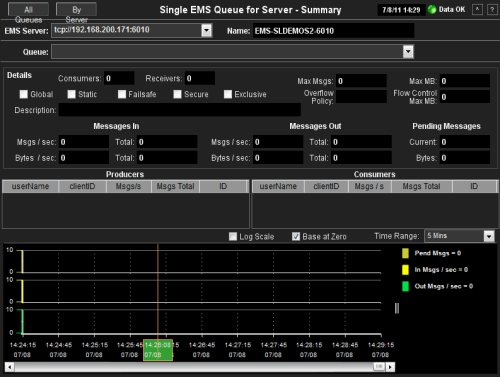Click the Consumers value field

pyautogui.click(x=119, y=78)
